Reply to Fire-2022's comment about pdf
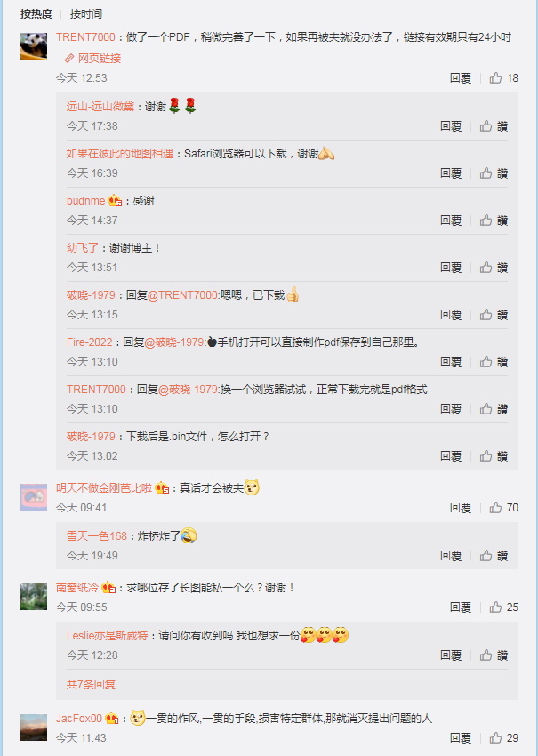 click(x=451, y=362)
